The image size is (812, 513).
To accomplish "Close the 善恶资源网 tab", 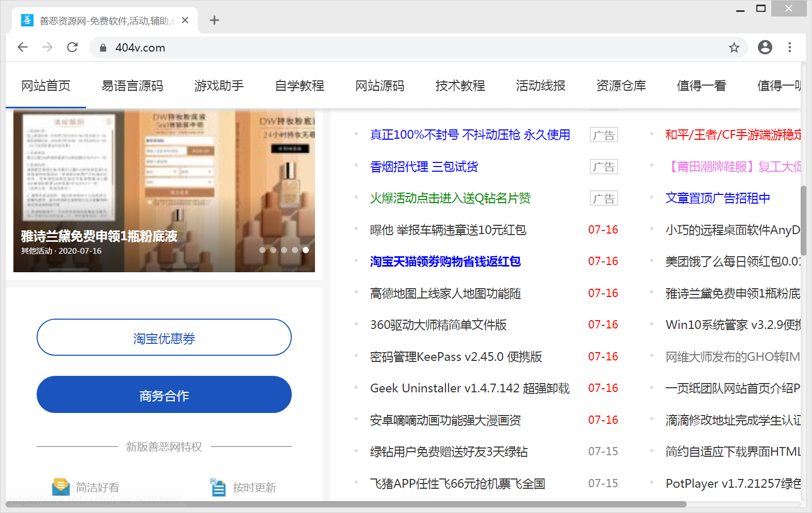I will click(x=186, y=20).
